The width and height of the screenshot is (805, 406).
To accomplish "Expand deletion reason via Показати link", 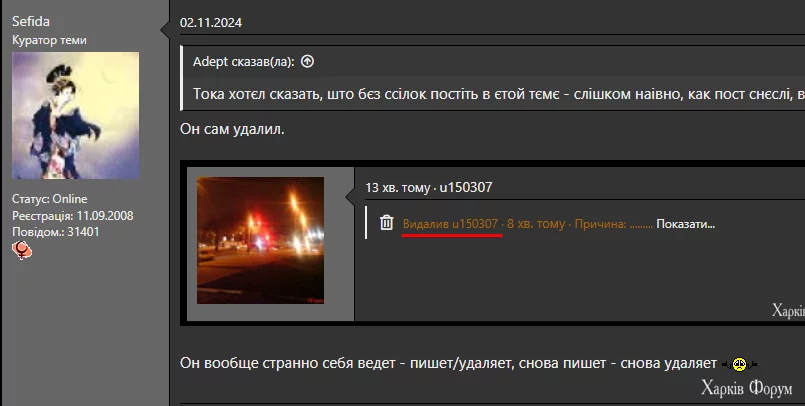I will 685,224.
